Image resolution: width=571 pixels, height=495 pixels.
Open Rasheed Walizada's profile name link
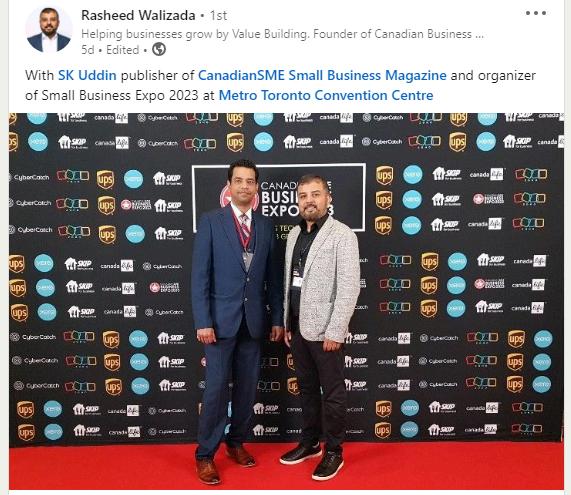(x=138, y=15)
